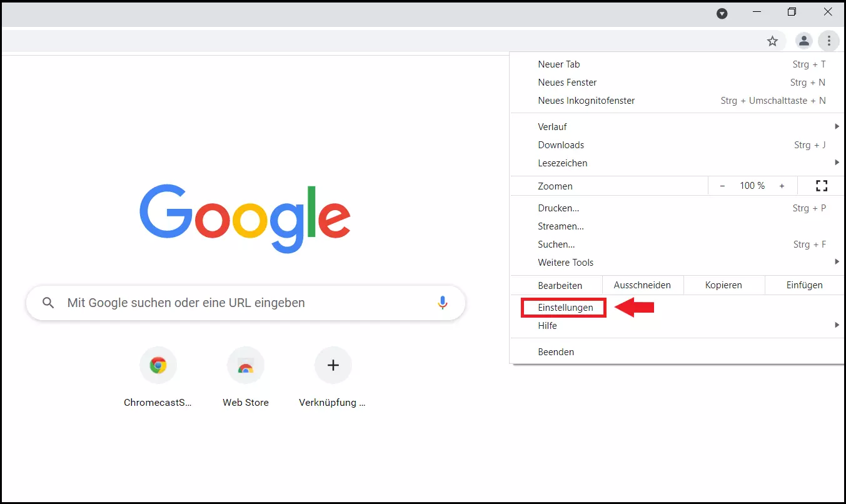Expand the Weitere Tools submenu
The width and height of the screenshot is (846, 504).
(x=678, y=263)
